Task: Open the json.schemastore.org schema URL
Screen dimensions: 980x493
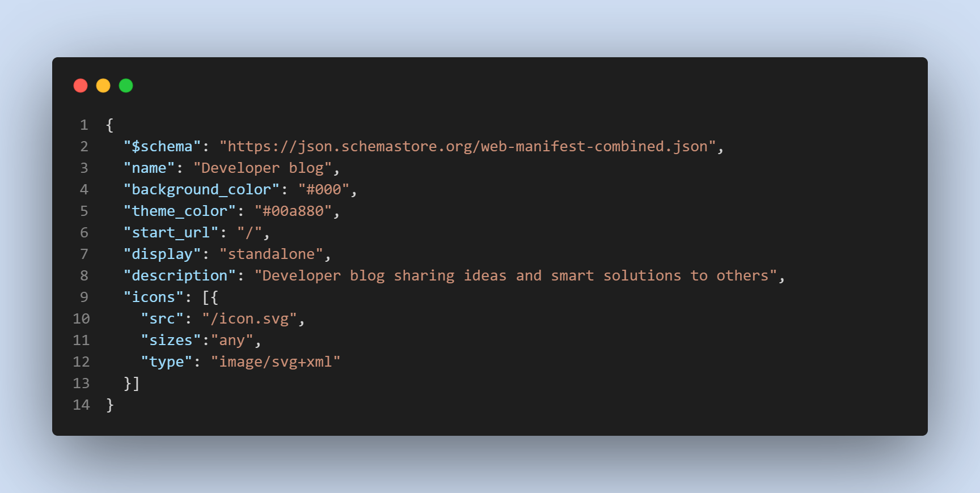Action: tap(468, 147)
